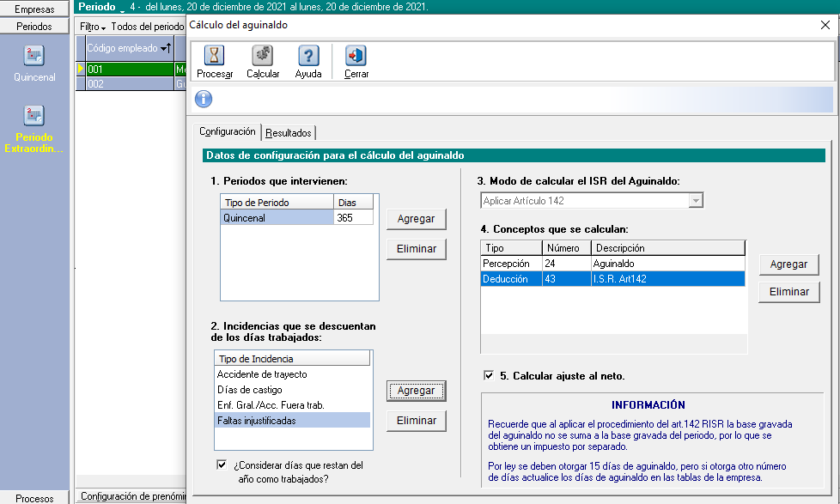Select employee row 001
Screen dimensions: 840x504
(131, 69)
